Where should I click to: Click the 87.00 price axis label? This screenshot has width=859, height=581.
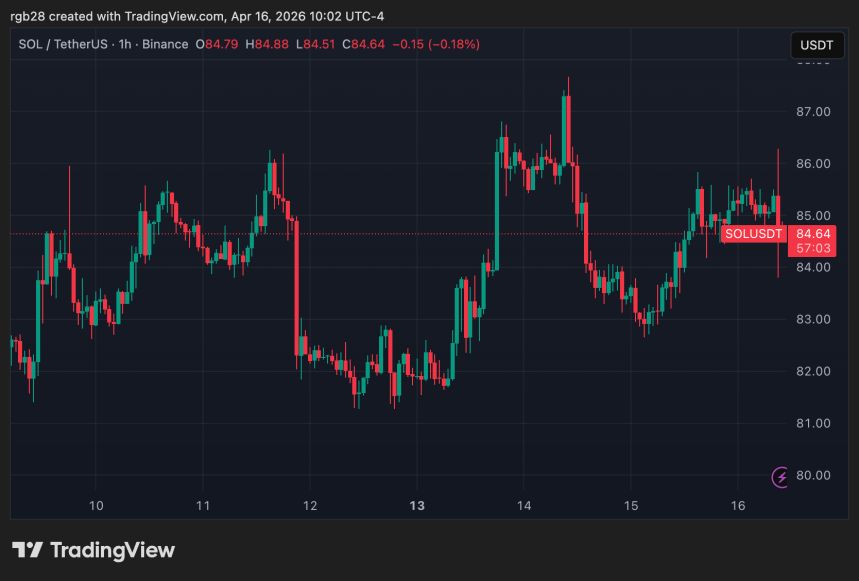(813, 112)
